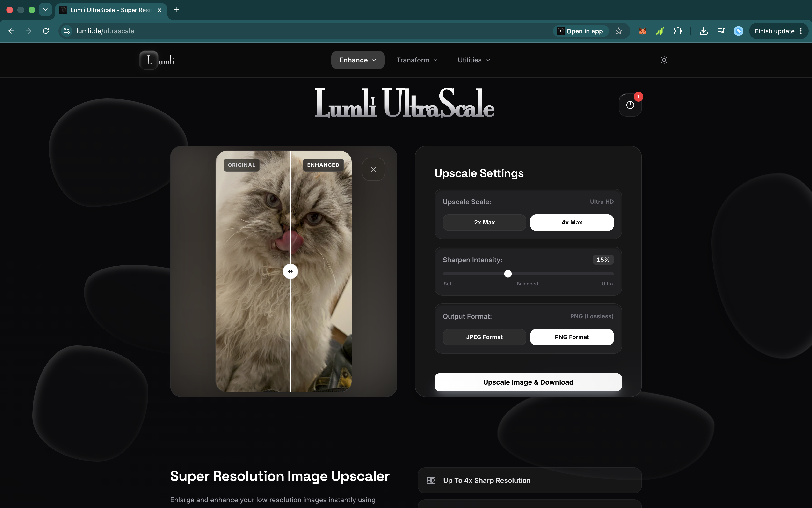Click the Lumli UltraScale page title

pos(404,103)
